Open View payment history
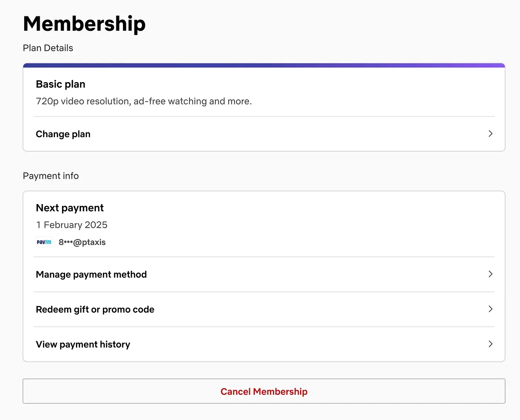Screen dimensions: 520x420 (x=83, y=344)
